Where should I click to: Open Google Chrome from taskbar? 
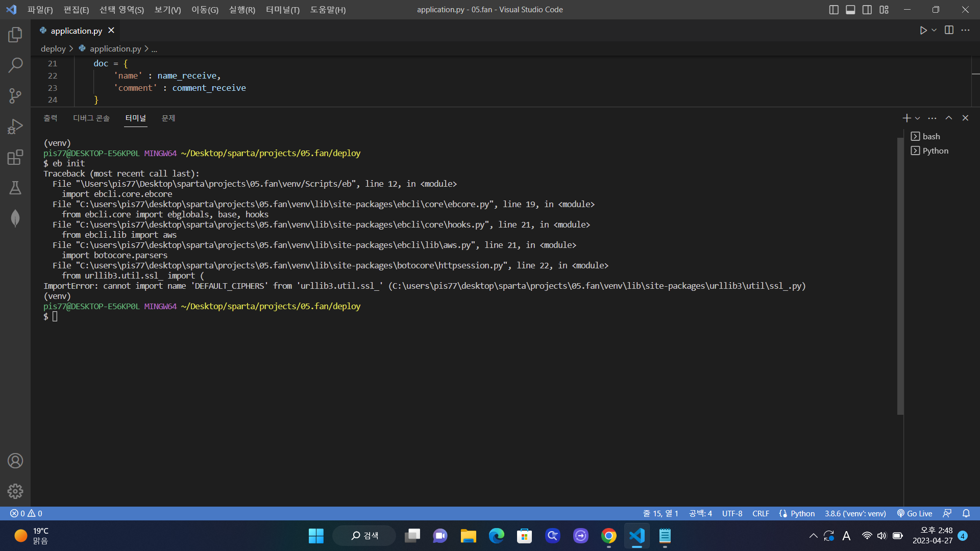[608, 536]
